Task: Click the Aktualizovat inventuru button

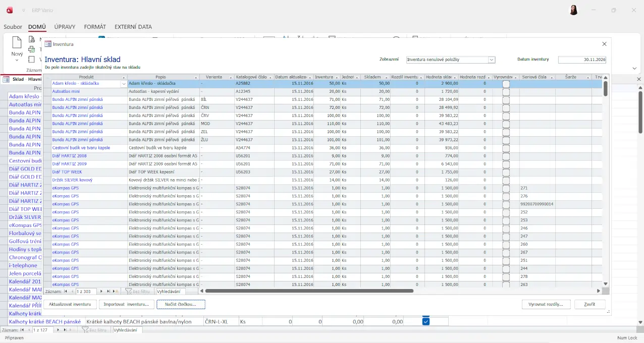Action: point(70,304)
